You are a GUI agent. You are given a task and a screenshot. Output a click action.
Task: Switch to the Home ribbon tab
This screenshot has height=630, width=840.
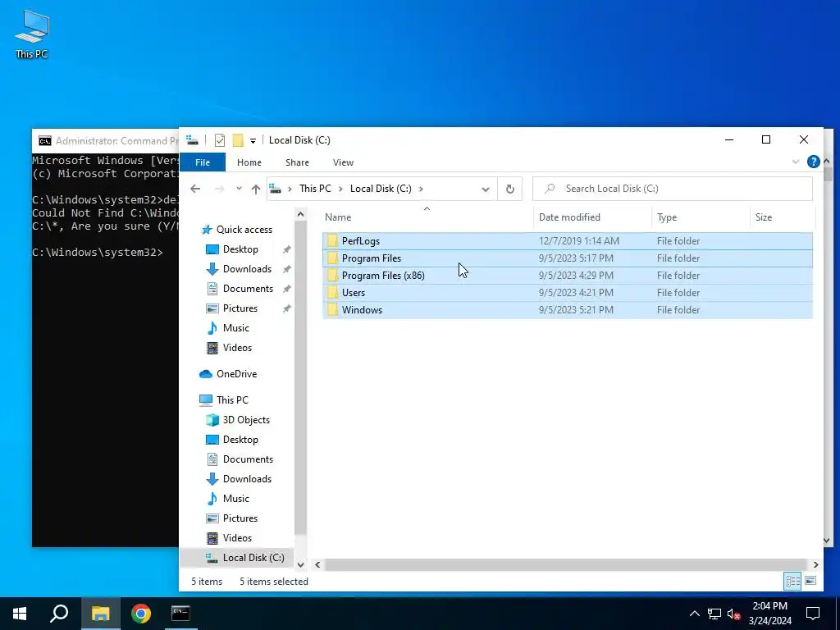[x=249, y=162]
